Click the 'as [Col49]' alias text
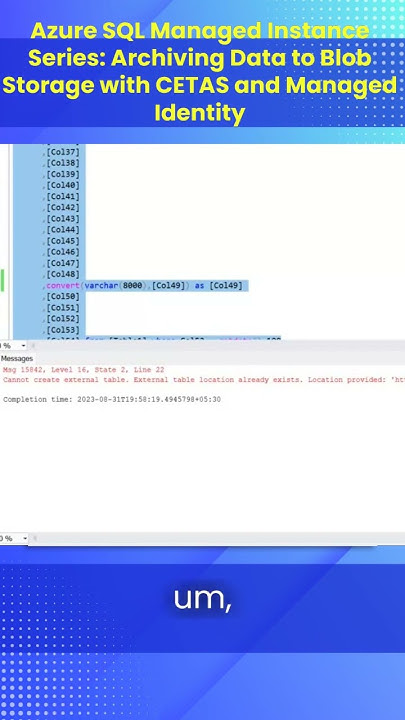This screenshot has height=720, width=405. click(219, 286)
